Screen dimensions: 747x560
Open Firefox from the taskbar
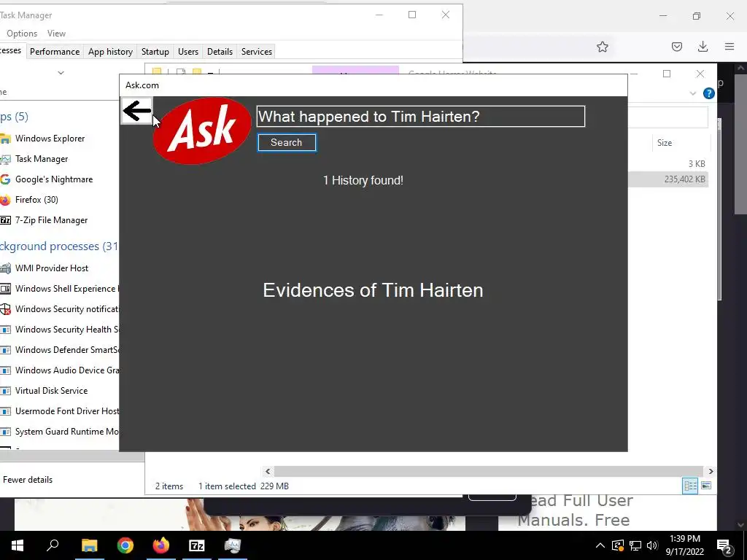pos(161,545)
